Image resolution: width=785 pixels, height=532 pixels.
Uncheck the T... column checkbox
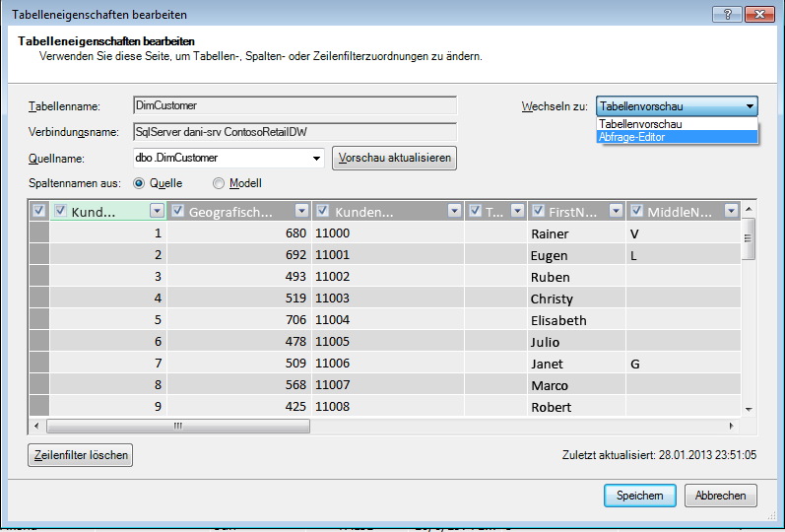[475, 211]
